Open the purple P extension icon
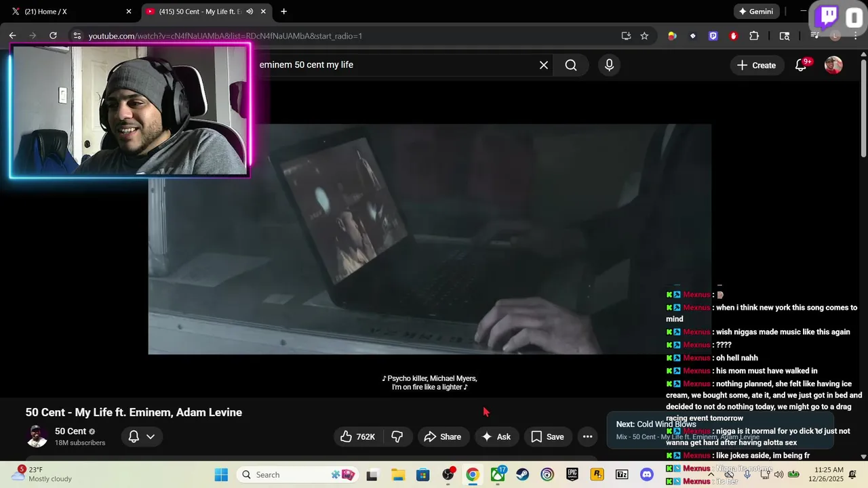 (713, 36)
